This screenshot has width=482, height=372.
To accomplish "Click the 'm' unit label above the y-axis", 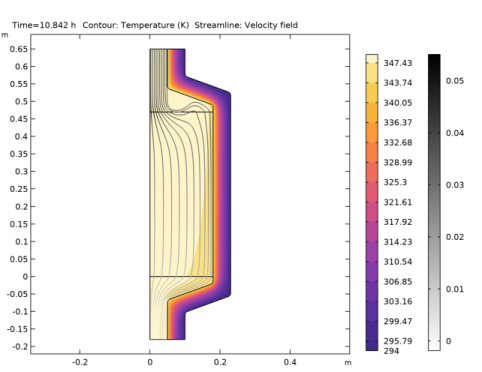I will click(4, 35).
